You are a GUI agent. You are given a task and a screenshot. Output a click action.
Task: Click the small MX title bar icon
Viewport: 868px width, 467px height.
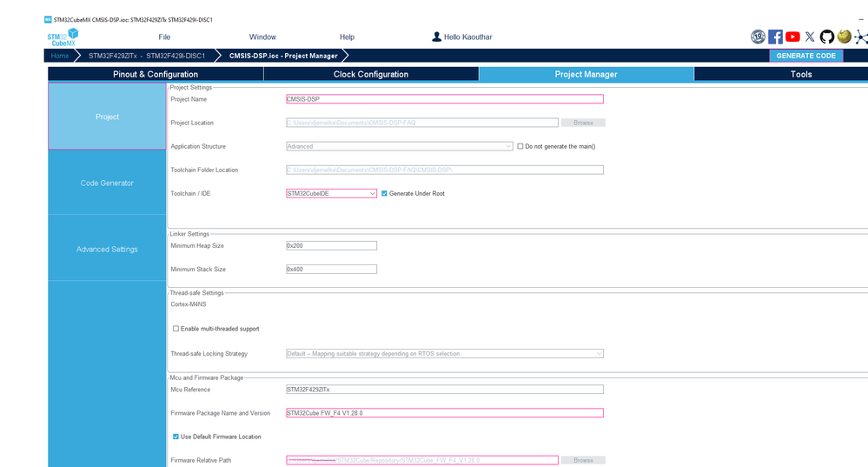[x=48, y=19]
